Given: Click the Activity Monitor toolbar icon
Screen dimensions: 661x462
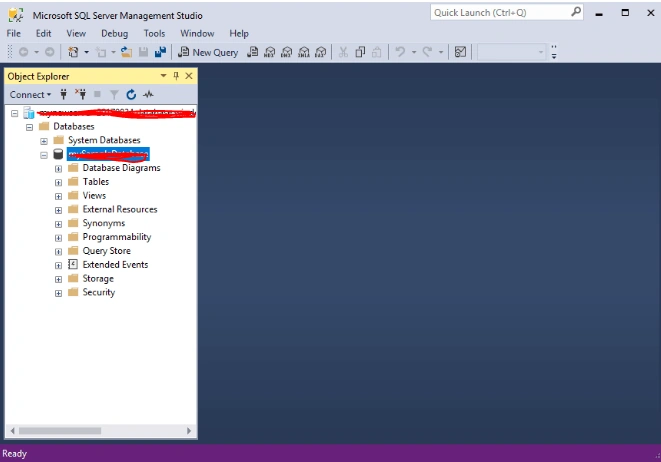Looking at the screenshot, I should pos(460,52).
